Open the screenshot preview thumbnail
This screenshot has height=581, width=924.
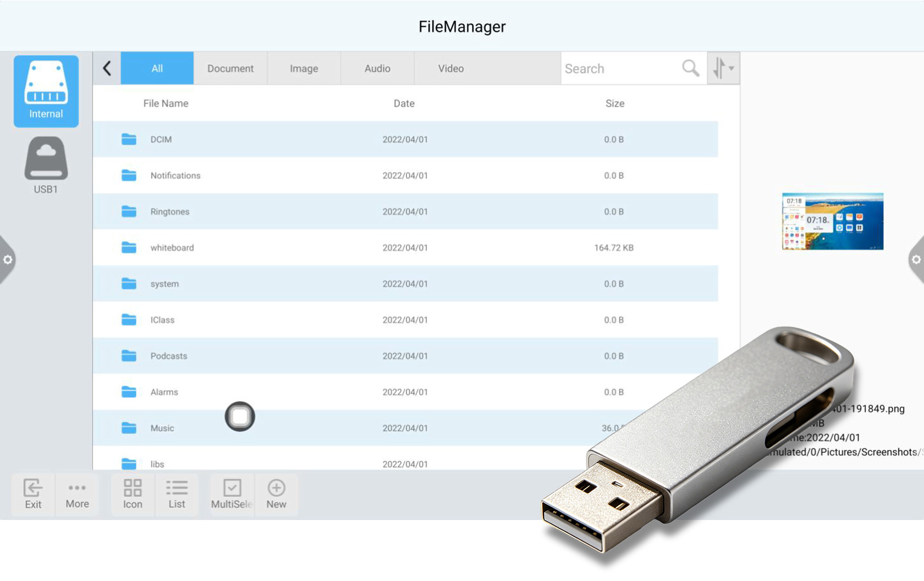(833, 222)
